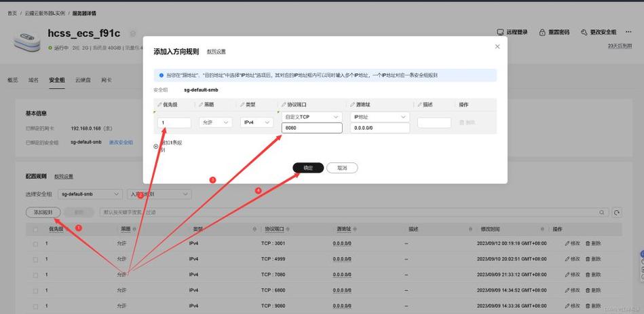Open the more options ellipsis at top right

tap(628, 32)
